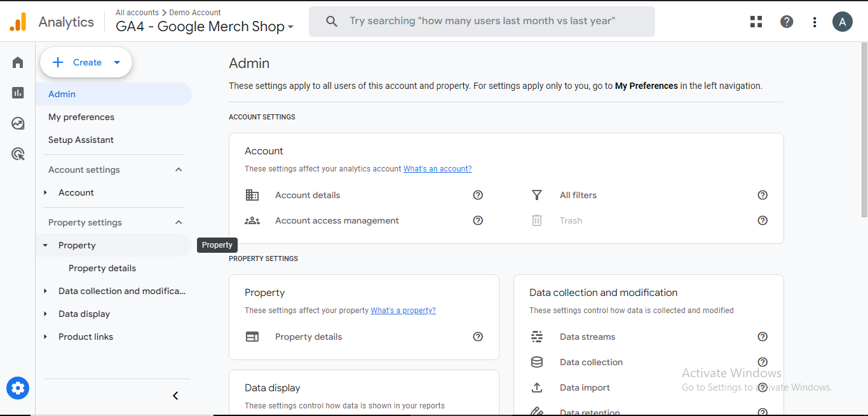
Task: Collapse the sidebar with the chevron arrow
Action: 175,396
